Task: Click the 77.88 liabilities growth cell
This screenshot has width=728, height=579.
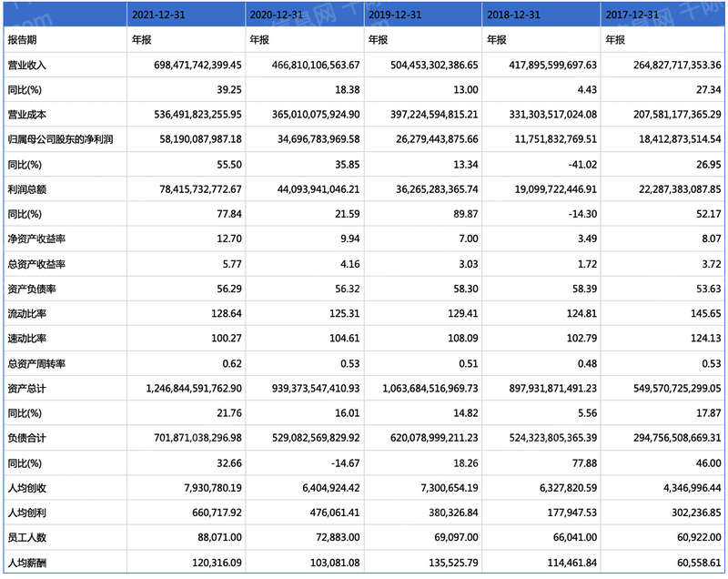Action: tap(584, 463)
